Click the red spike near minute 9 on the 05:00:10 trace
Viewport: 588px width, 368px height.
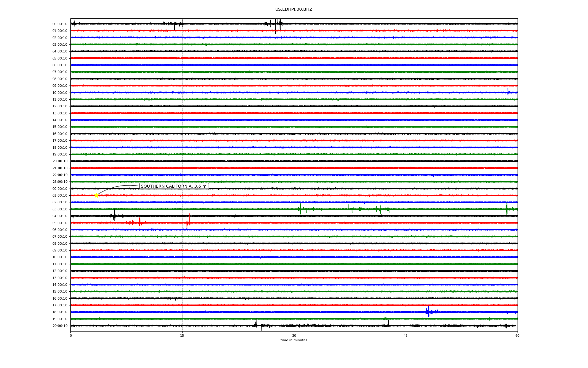click(x=140, y=221)
